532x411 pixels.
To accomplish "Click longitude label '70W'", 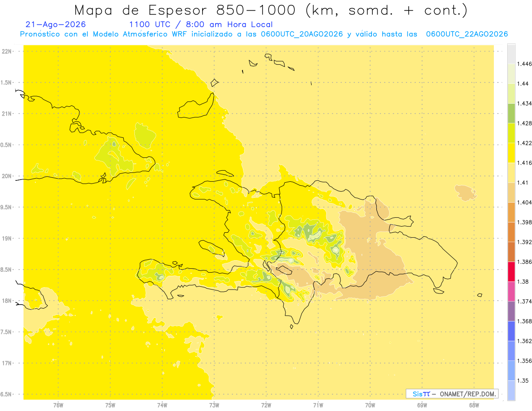I will (370, 405).
